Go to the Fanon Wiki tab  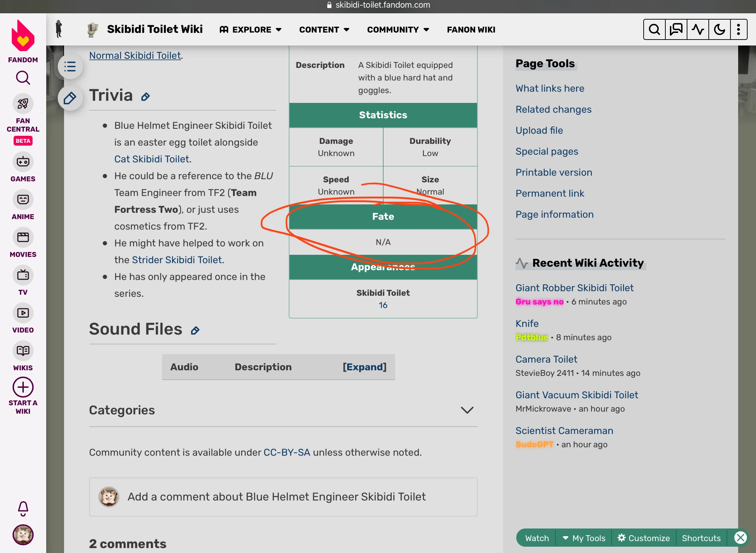click(x=470, y=29)
